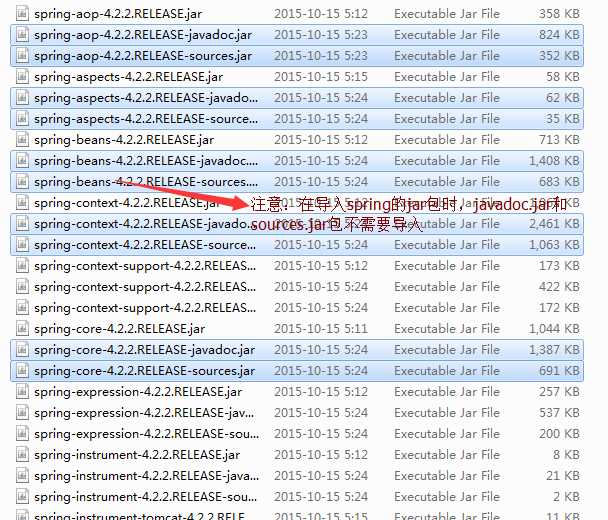Image resolution: width=608 pixels, height=520 pixels.
Task: Click the icon of spring-instrument-4.2.2.RELEASE.jar
Action: click(22, 454)
